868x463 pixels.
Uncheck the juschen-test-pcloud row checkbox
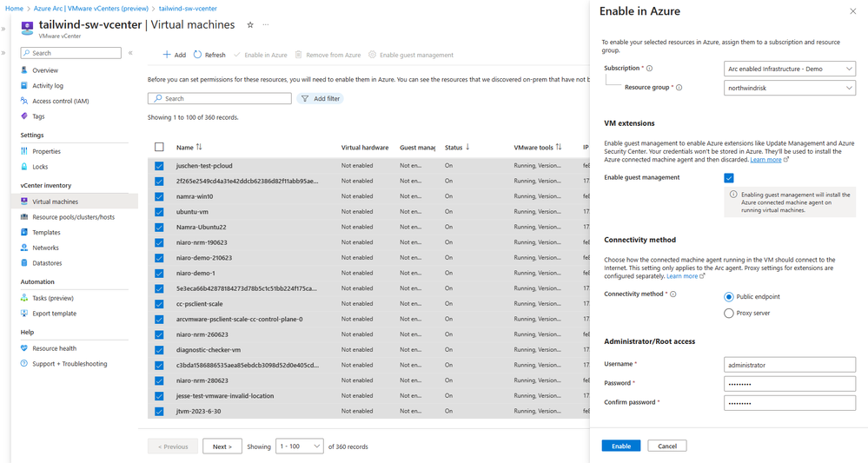tap(159, 166)
